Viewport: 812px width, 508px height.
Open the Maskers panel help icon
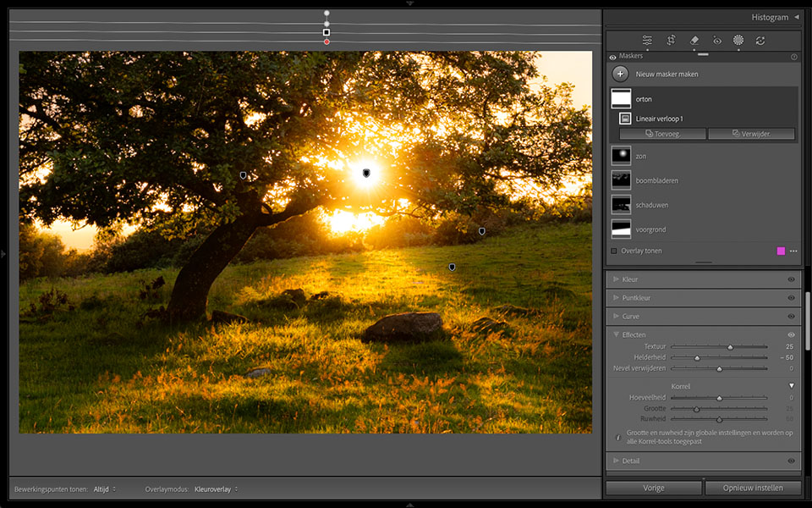coord(794,57)
